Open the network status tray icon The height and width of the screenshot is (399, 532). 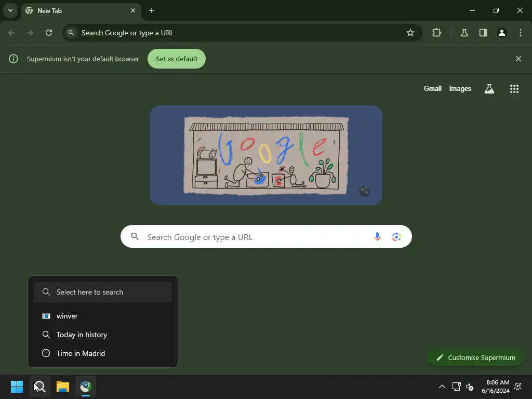456,387
